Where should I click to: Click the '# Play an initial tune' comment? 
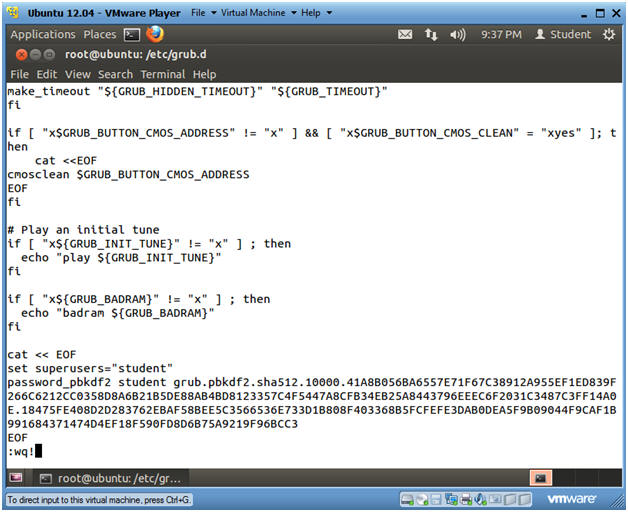(83, 230)
